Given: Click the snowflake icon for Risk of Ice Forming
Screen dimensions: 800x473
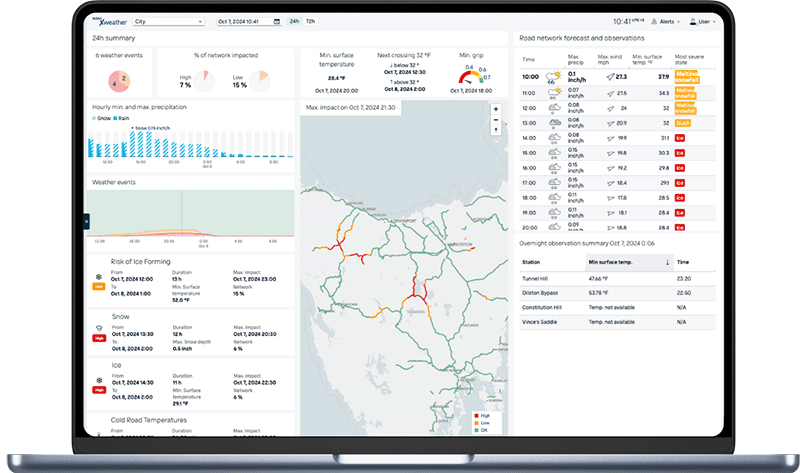Looking at the screenshot, I should (x=99, y=276).
